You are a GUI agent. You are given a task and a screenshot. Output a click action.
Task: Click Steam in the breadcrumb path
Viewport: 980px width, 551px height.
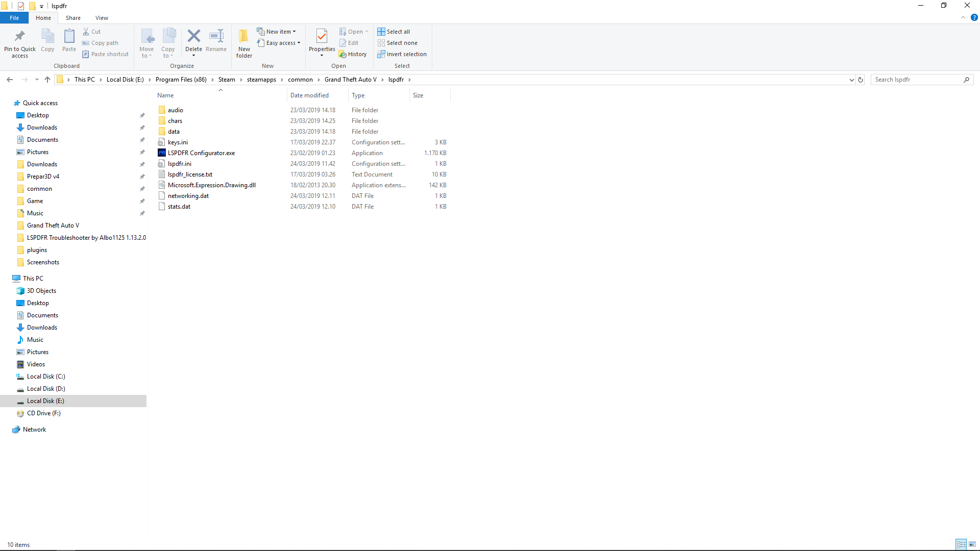pos(227,80)
